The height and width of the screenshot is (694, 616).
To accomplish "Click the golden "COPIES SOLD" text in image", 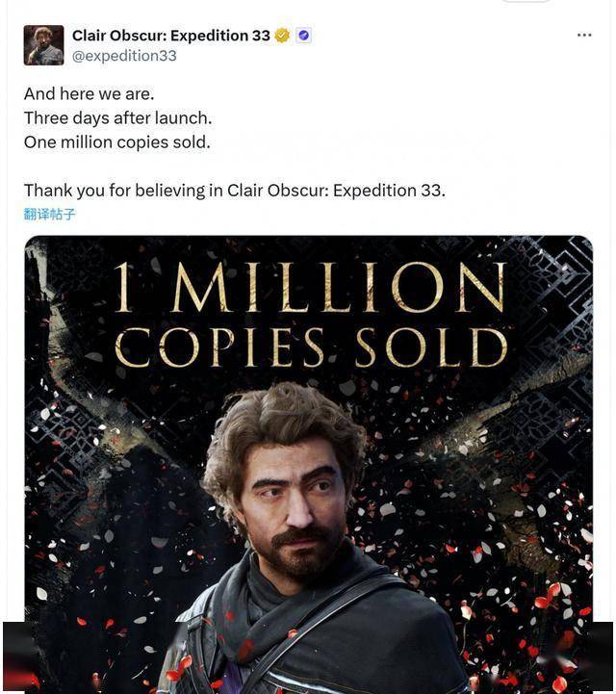I will [x=312, y=347].
